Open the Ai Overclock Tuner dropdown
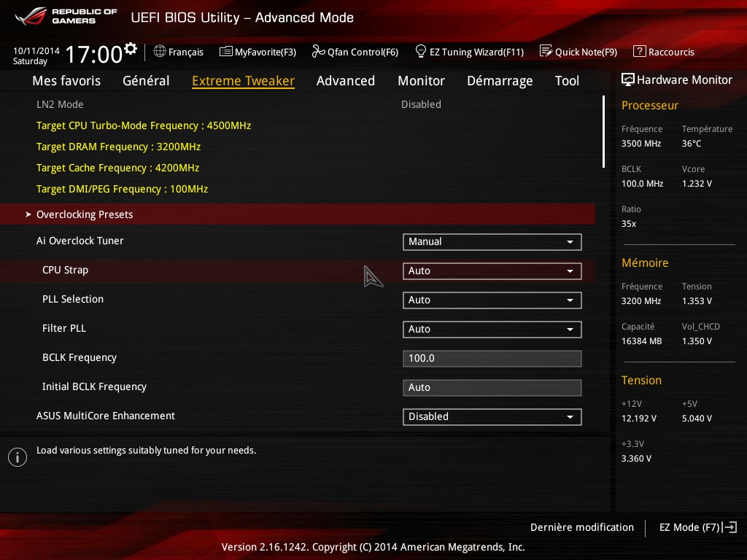Screen dimensions: 747x560 [x=492, y=242]
